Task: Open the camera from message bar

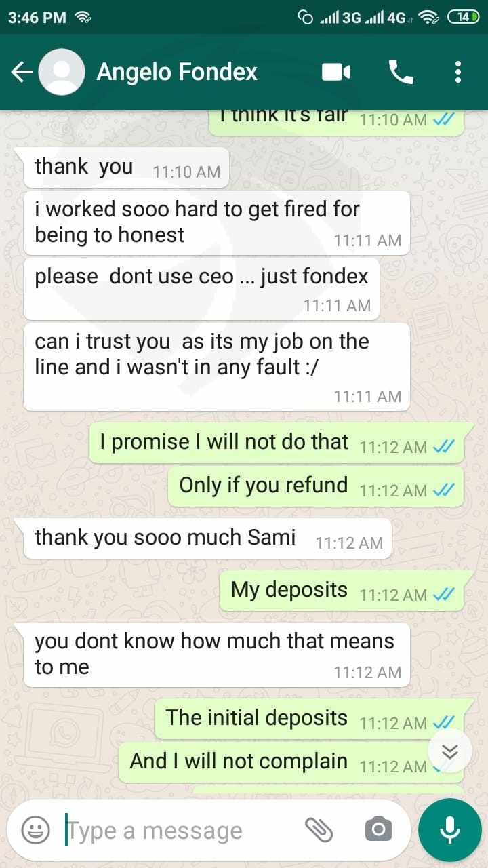Action: [378, 829]
